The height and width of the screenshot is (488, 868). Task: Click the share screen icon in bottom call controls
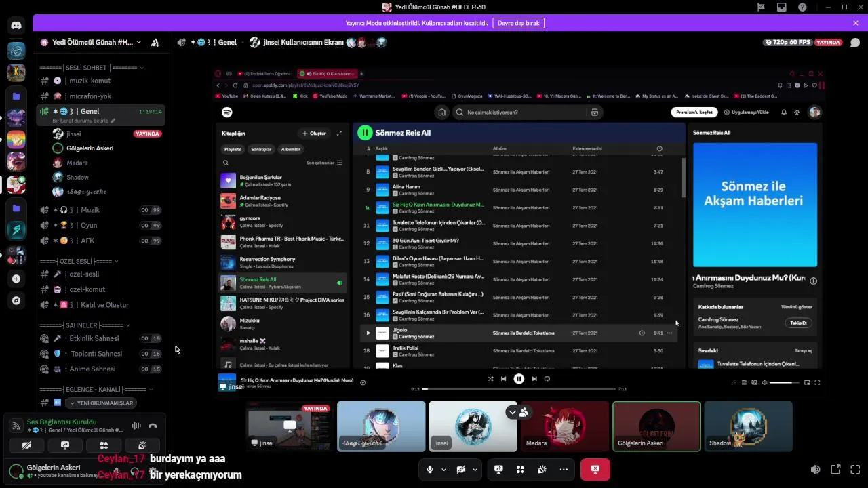pos(498,469)
